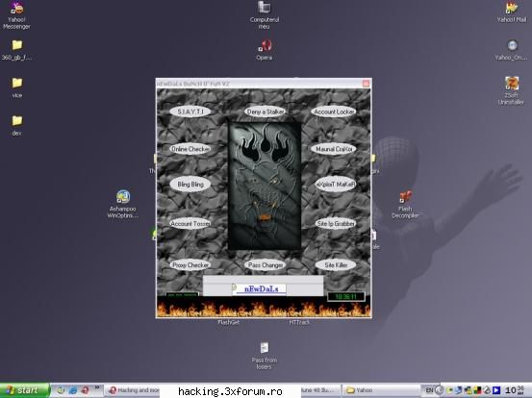Open the Pass Changer tool
The image size is (532, 398).
(266, 265)
